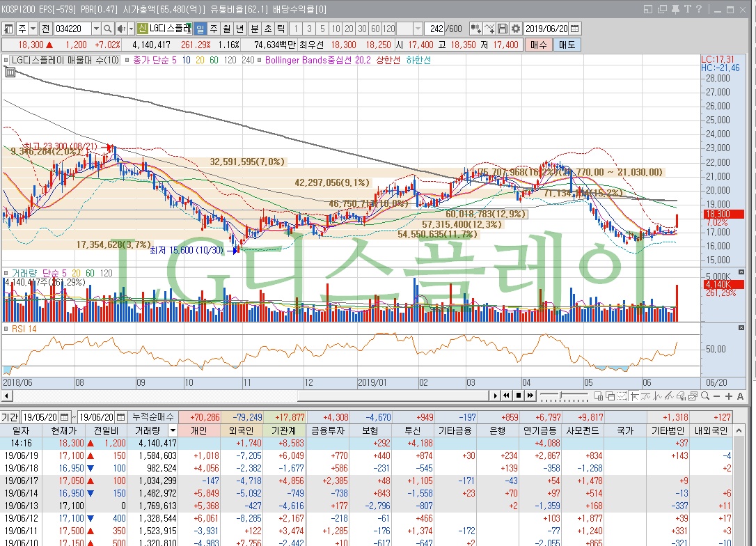Click the 매도 sell button
This screenshot has width=756, height=546.
tap(567, 45)
